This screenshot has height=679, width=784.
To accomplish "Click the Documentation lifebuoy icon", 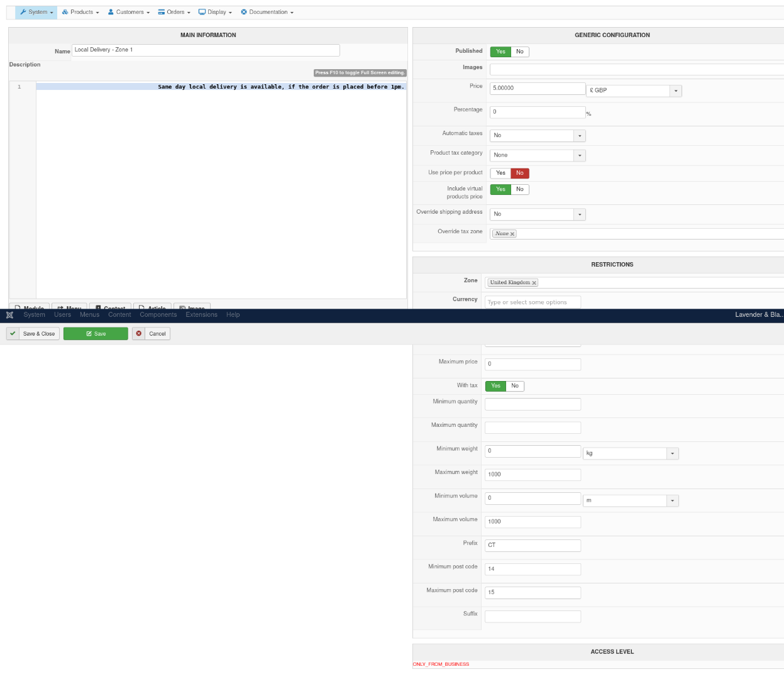I will [x=244, y=12].
